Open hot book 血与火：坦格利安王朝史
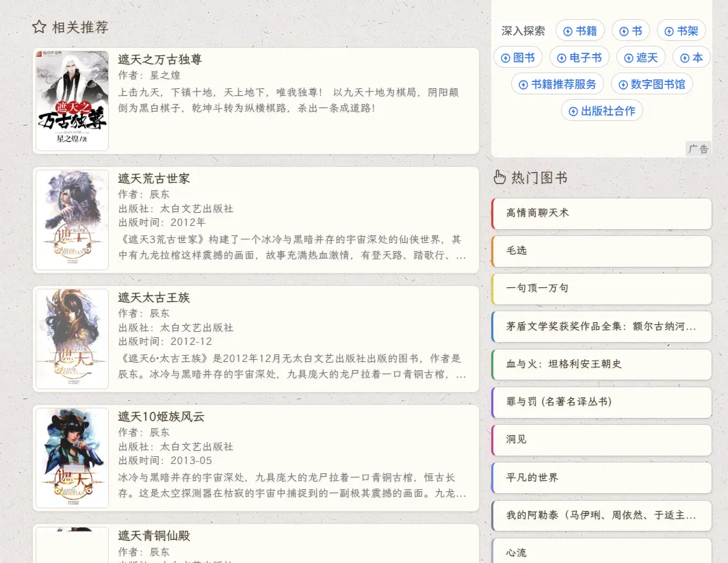Image resolution: width=728 pixels, height=563 pixels. click(x=601, y=364)
